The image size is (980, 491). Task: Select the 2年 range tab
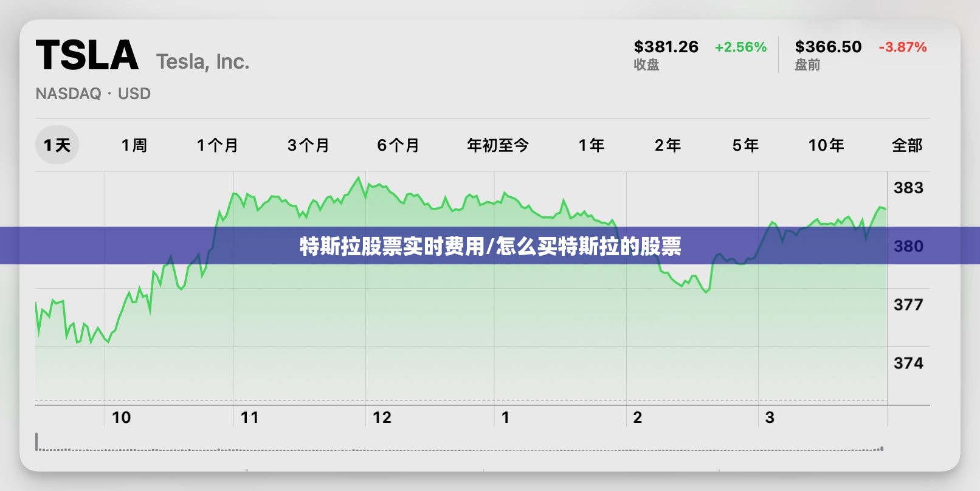coord(668,145)
